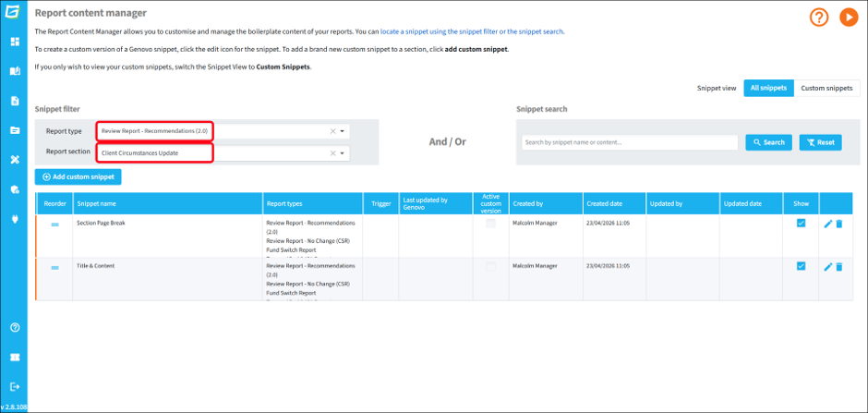The width and height of the screenshot is (868, 413).
Task: Open the ticket icon in the sidebar
Action: tap(15, 357)
